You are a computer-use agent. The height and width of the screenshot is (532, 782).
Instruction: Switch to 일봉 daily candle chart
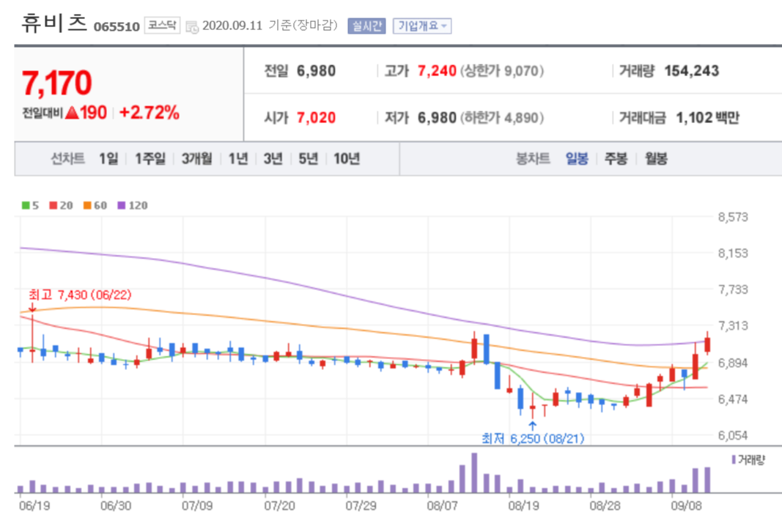click(577, 158)
